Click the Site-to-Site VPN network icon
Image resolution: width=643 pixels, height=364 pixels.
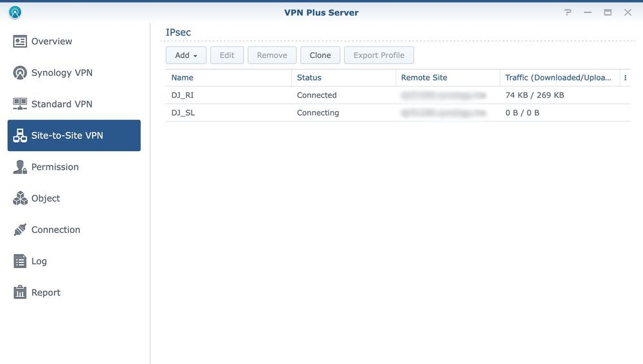[x=20, y=136]
